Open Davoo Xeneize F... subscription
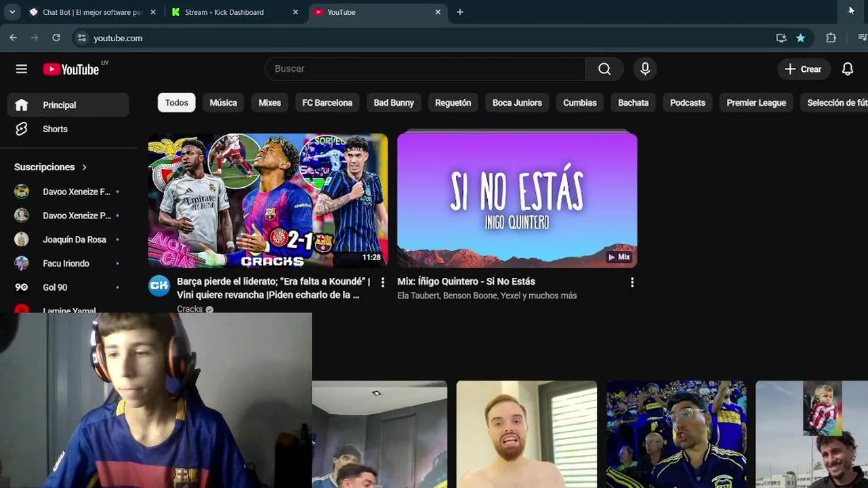This screenshot has height=488, width=868. tap(68, 192)
